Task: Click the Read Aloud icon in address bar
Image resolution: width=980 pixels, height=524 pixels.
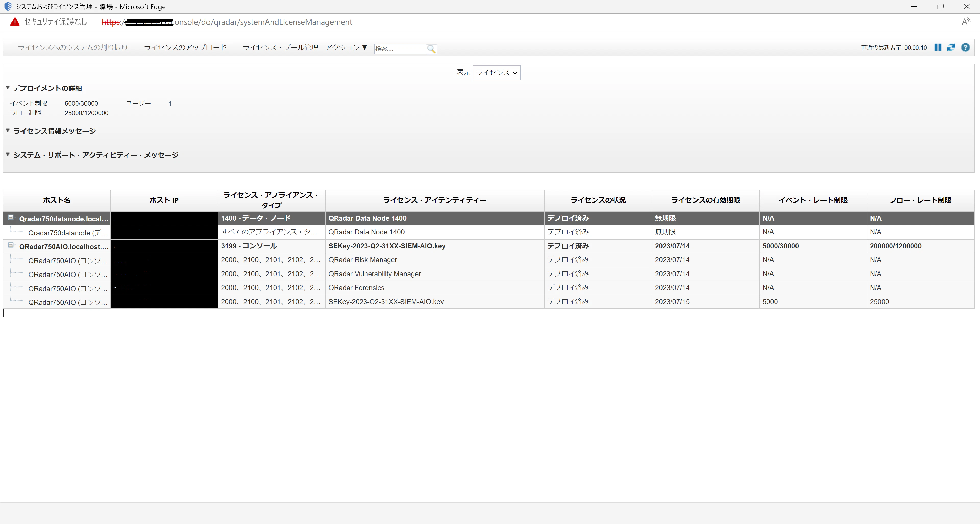Action: tap(965, 22)
